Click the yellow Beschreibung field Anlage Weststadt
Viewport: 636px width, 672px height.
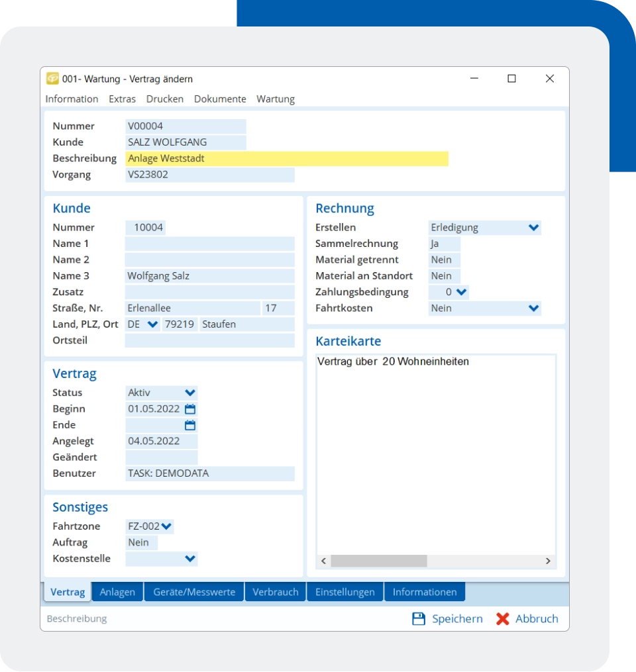pos(286,158)
